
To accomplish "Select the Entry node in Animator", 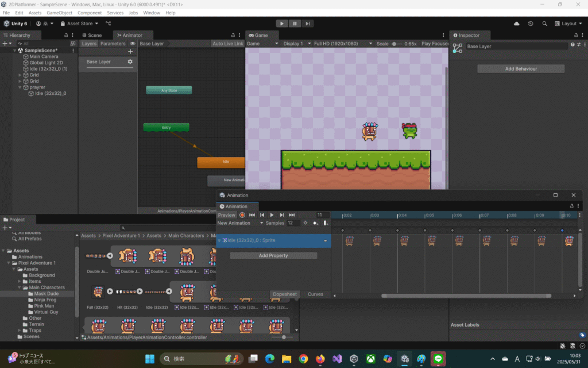I will 166,127.
